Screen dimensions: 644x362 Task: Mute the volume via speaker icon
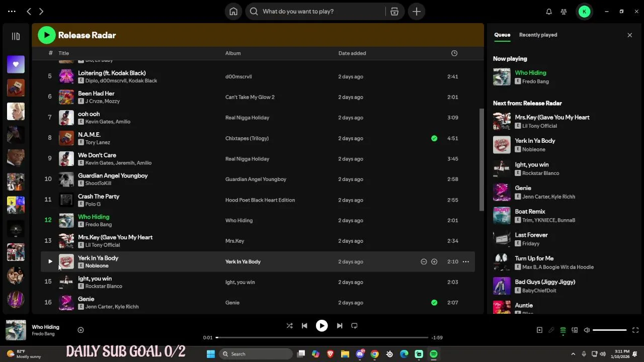[x=587, y=330]
